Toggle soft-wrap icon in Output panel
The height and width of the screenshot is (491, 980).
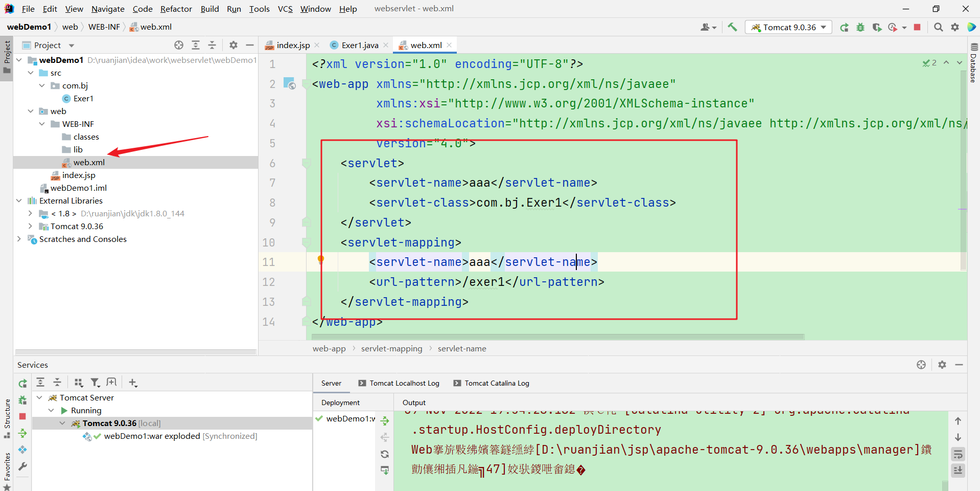(x=958, y=454)
